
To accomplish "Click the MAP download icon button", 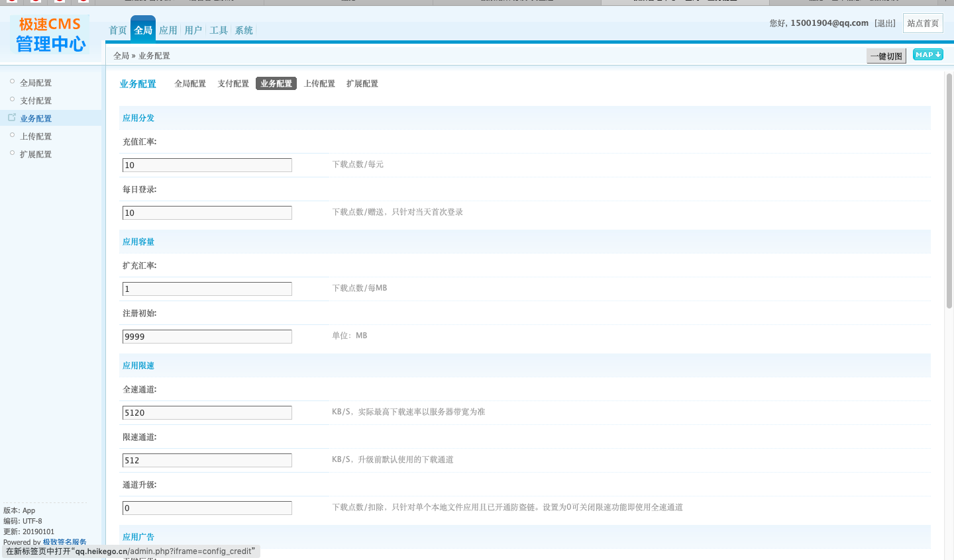I will (927, 55).
